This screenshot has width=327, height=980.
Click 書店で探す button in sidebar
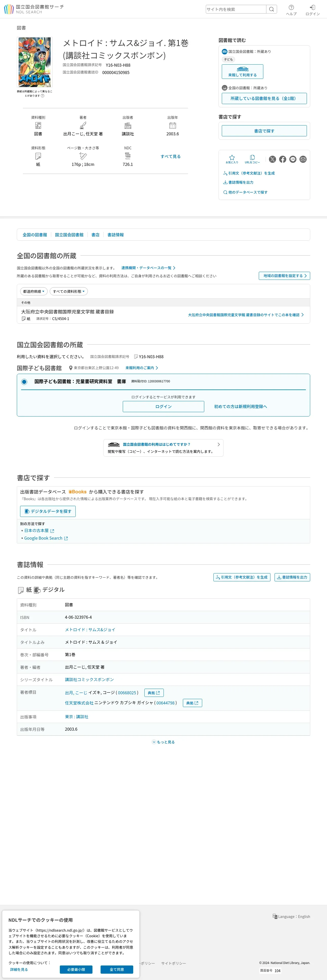[x=264, y=131]
